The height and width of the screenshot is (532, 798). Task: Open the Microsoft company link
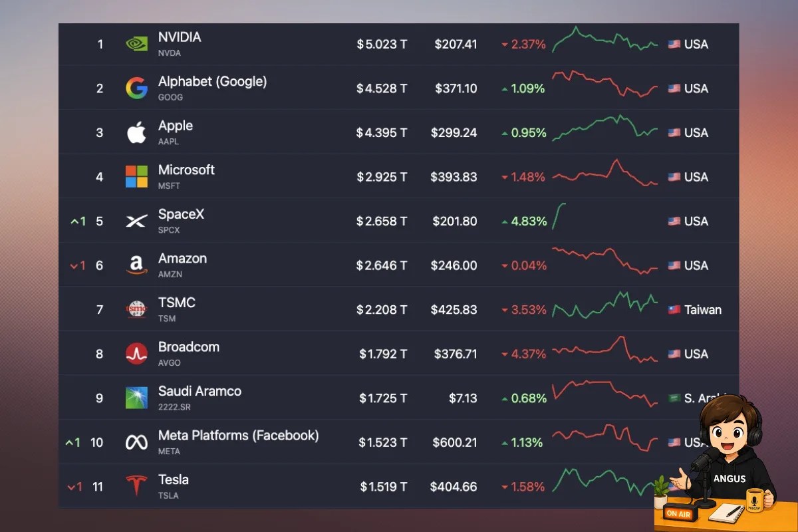click(186, 170)
